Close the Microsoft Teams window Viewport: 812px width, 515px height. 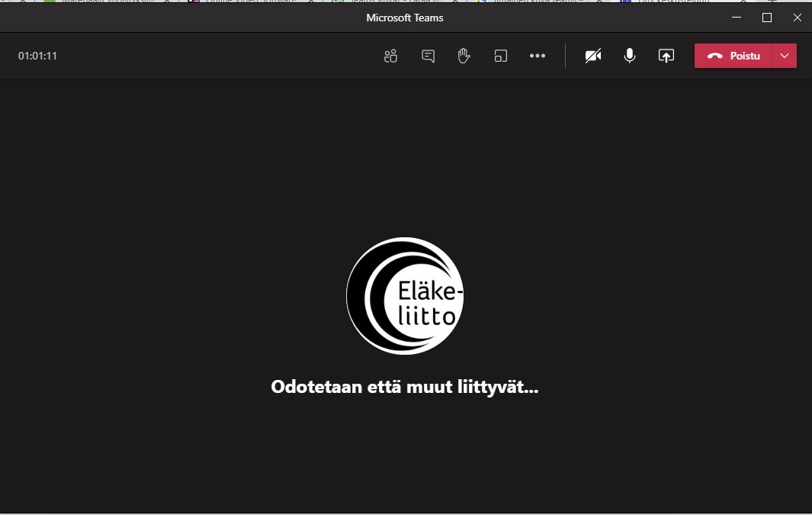(x=797, y=18)
